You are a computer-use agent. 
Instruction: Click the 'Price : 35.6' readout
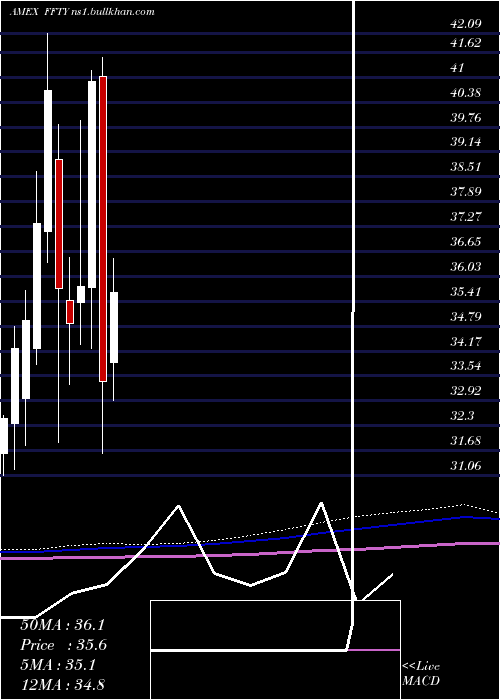(63, 645)
